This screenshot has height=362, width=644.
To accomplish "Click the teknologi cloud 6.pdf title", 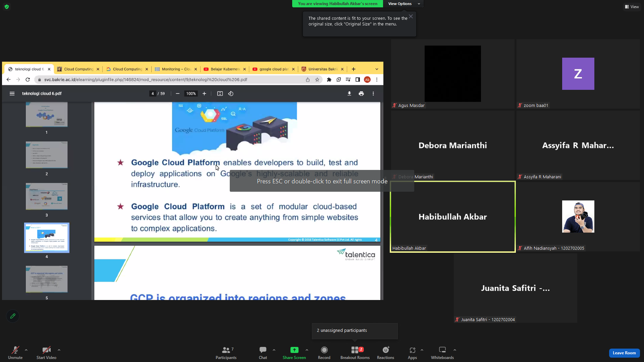I will [x=42, y=94].
